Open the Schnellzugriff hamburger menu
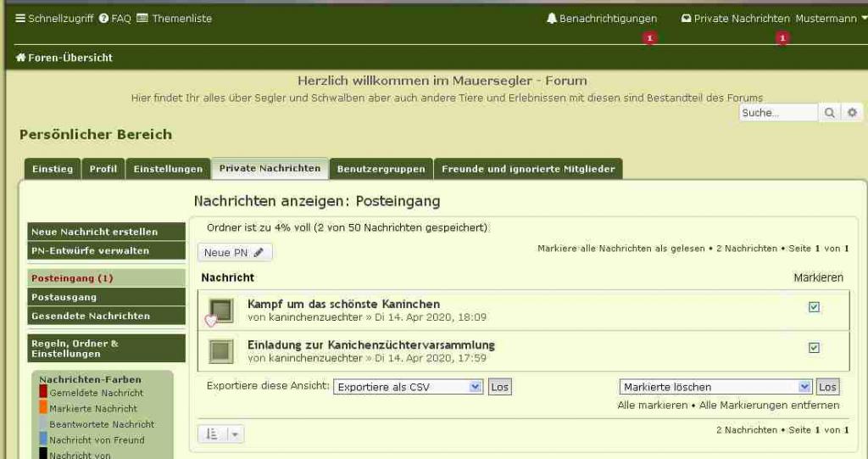Screen dimensions: 868x459 pos(20,19)
